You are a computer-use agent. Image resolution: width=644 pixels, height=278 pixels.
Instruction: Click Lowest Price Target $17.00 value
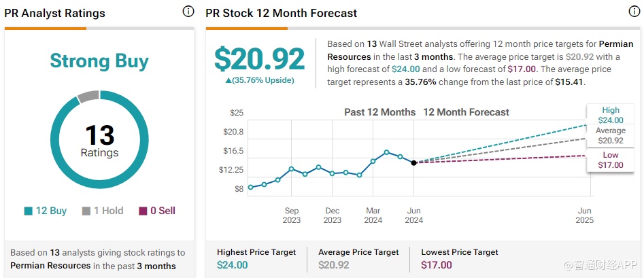click(437, 265)
